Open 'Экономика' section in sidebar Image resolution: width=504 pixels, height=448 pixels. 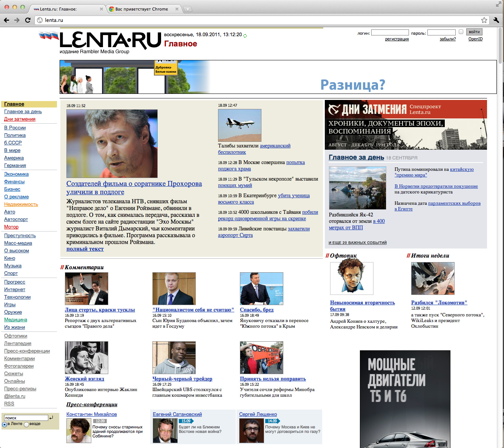(x=16, y=174)
